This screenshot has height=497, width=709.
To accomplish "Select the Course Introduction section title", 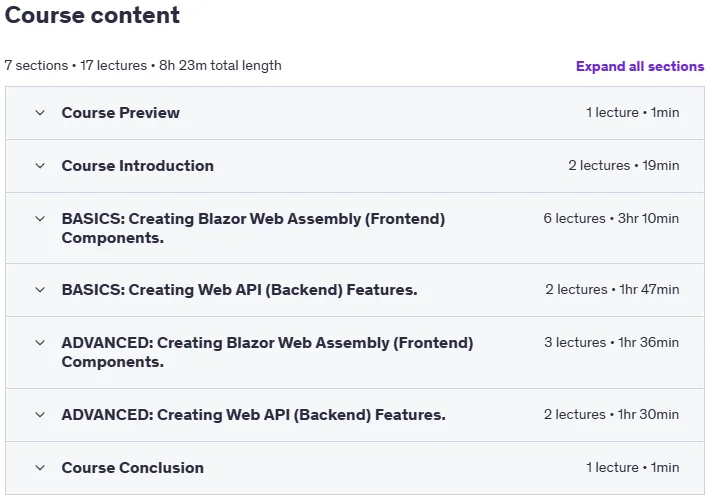I will pyautogui.click(x=137, y=166).
